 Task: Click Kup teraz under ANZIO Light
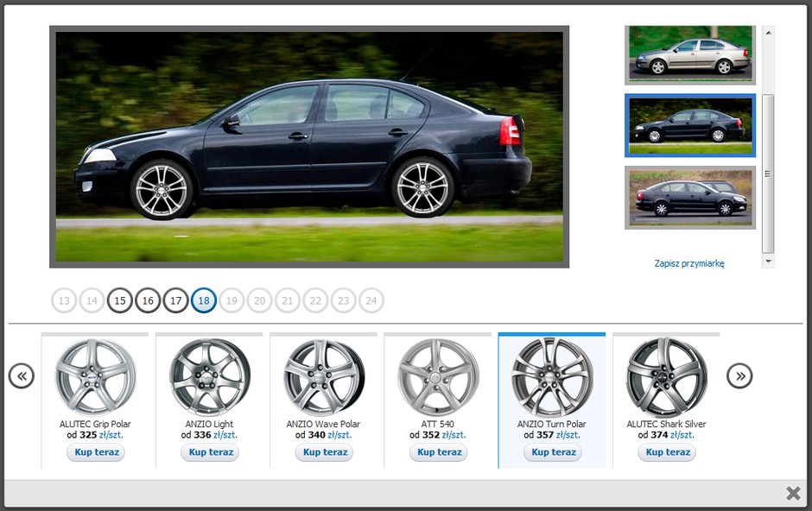211,452
